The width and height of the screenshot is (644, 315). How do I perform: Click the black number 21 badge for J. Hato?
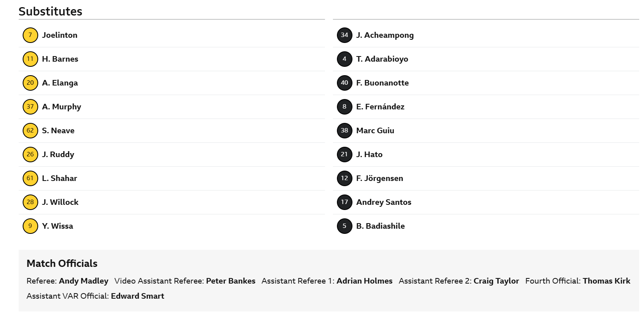coord(344,154)
